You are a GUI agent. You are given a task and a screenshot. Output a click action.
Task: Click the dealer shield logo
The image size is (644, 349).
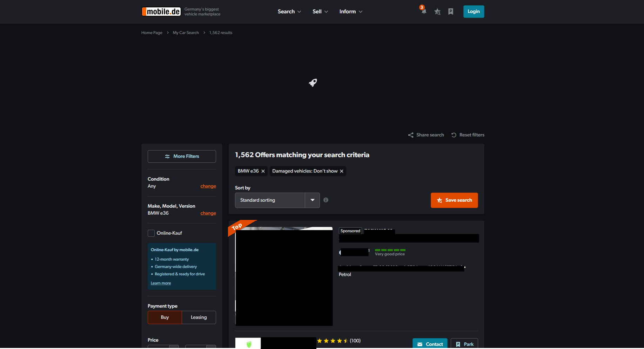(x=248, y=344)
